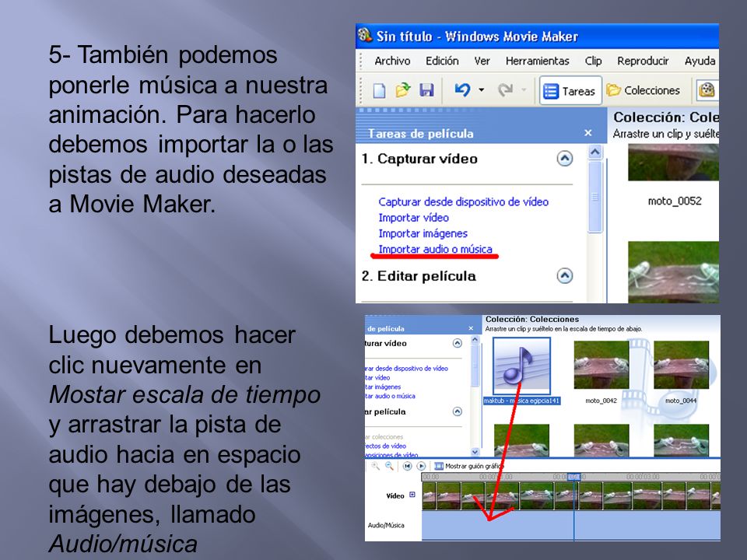Click the Rewind timeline button
Screen dimensions: 747x560
[x=407, y=466]
